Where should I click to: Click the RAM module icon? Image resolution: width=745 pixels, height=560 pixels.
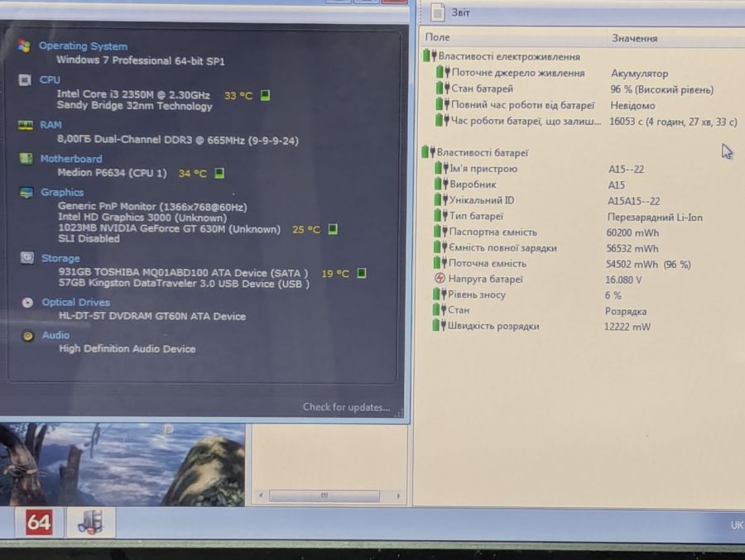pyautogui.click(x=25, y=125)
